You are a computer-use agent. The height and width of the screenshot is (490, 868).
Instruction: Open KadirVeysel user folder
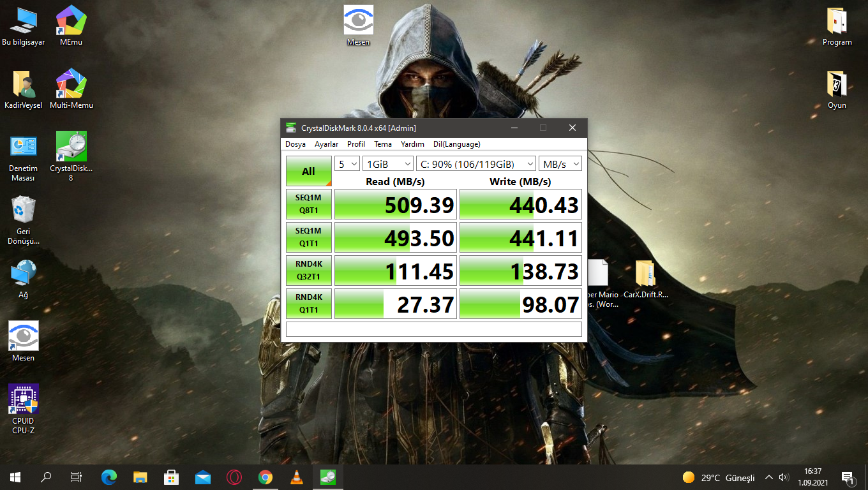click(x=24, y=90)
